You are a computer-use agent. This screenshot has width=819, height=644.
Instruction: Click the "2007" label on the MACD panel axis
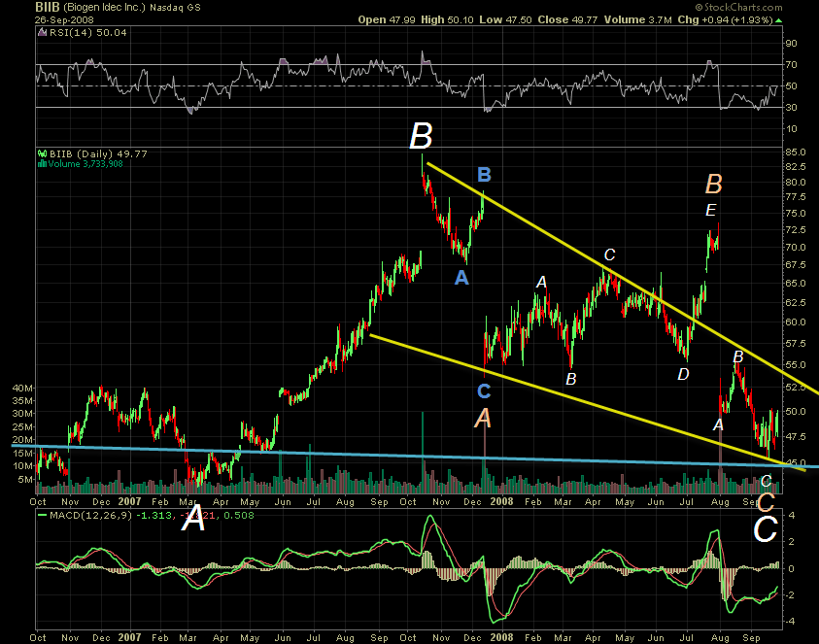(x=129, y=637)
